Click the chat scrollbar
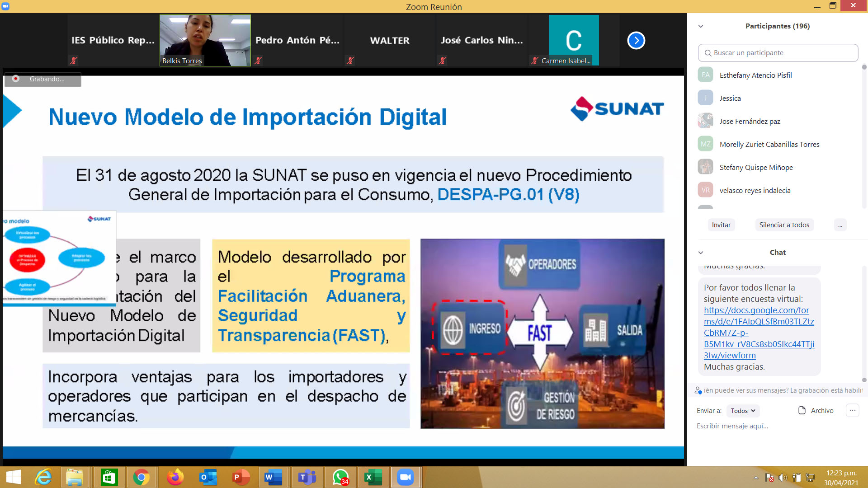The image size is (868, 488). click(864, 323)
